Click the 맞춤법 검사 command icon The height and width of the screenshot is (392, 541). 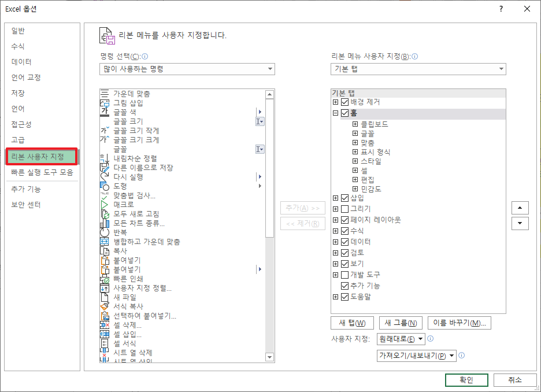click(105, 195)
